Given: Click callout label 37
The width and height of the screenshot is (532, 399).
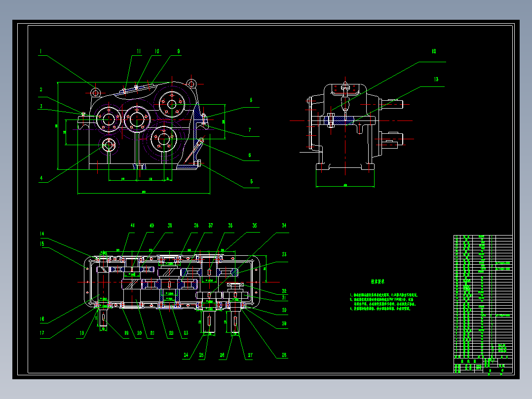Looking at the screenshot, I should point(211,226).
